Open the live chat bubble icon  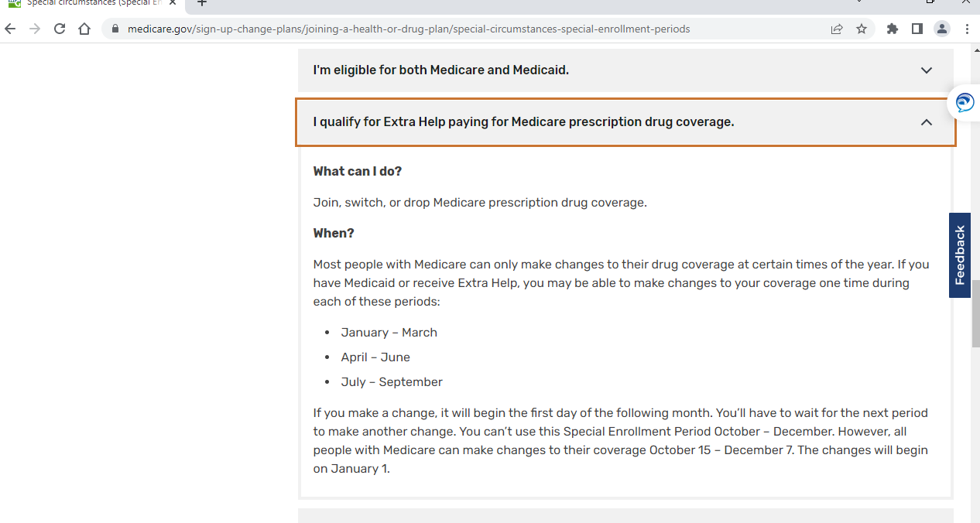965,102
